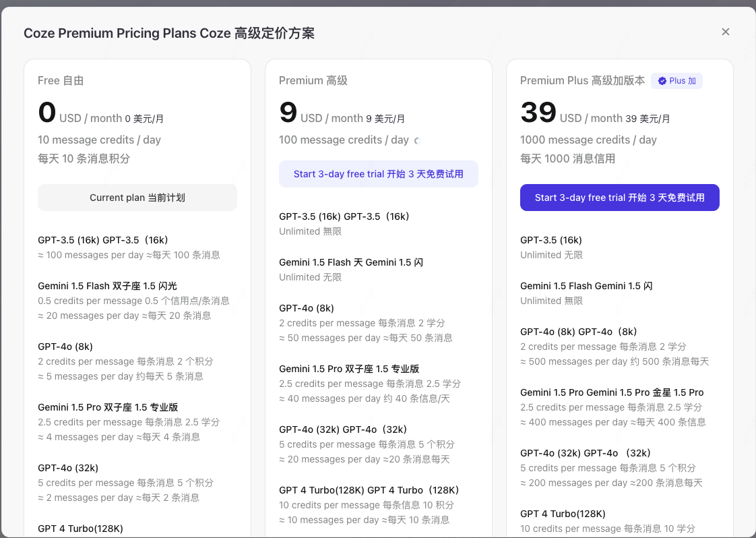Select GPT 4 Turbo(128K) in the Premium plan
756x538 pixels.
coord(369,491)
